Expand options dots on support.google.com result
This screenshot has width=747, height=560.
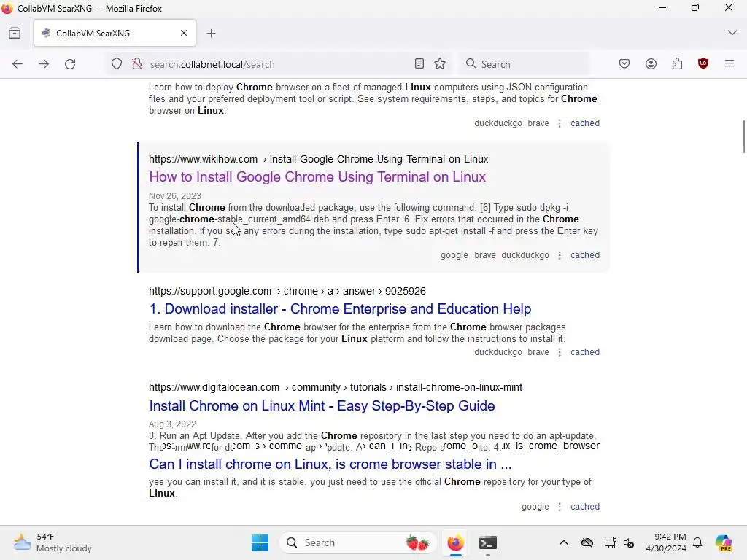click(x=560, y=352)
